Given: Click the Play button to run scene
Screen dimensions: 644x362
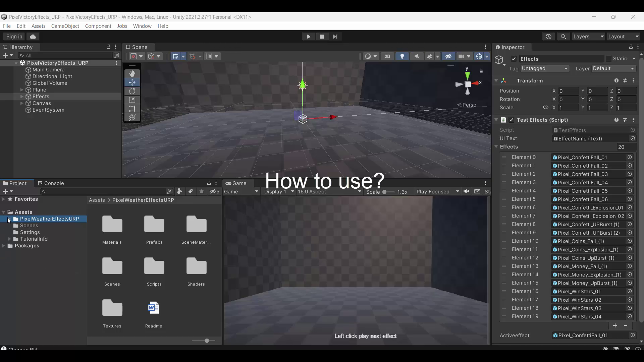Looking at the screenshot, I should coord(308,36).
